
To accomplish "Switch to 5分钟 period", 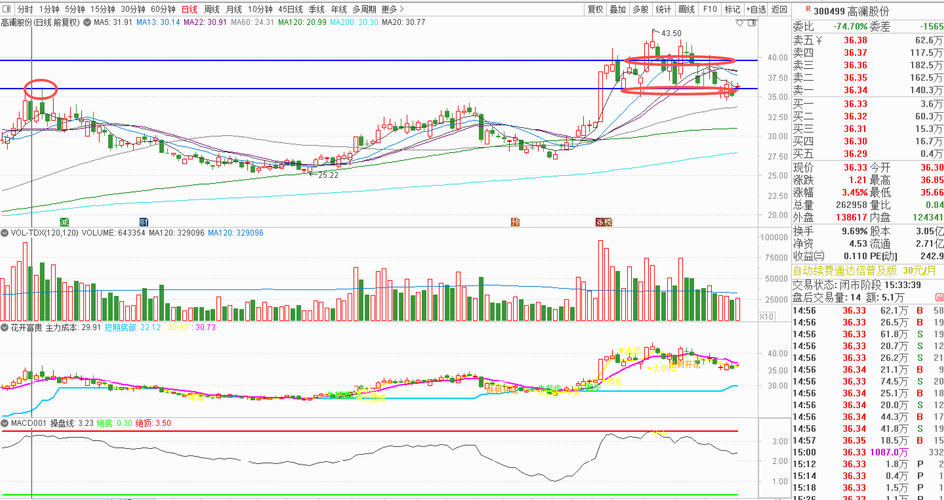I will pos(75,9).
